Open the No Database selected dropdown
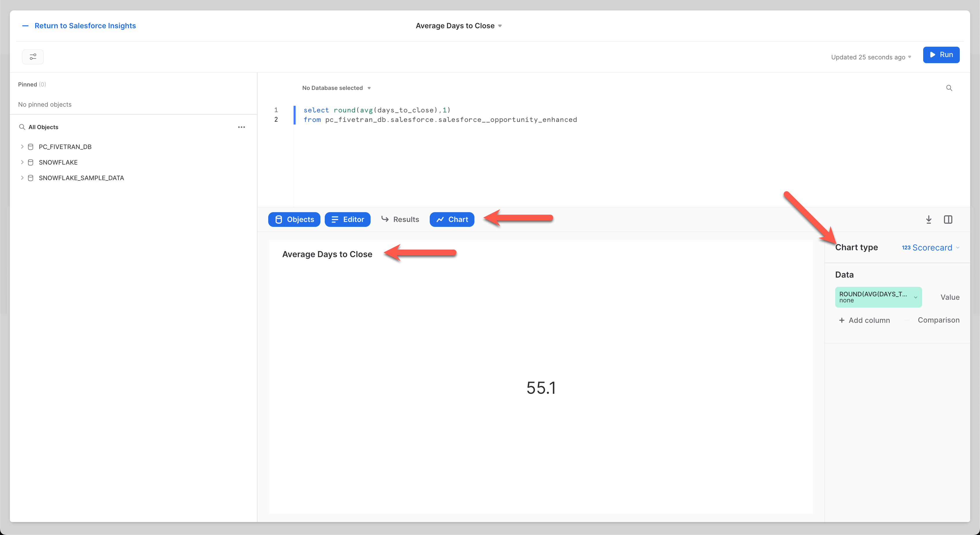 [336, 88]
